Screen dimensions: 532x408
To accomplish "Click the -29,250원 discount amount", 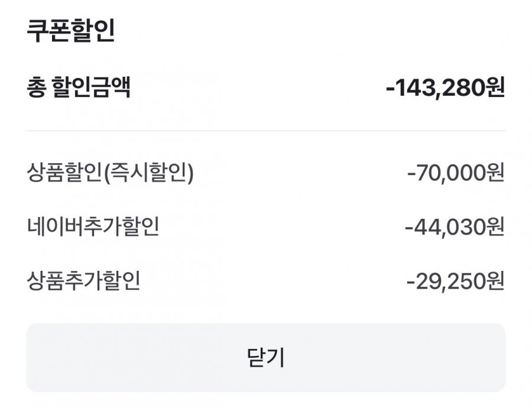I will pos(455,281).
